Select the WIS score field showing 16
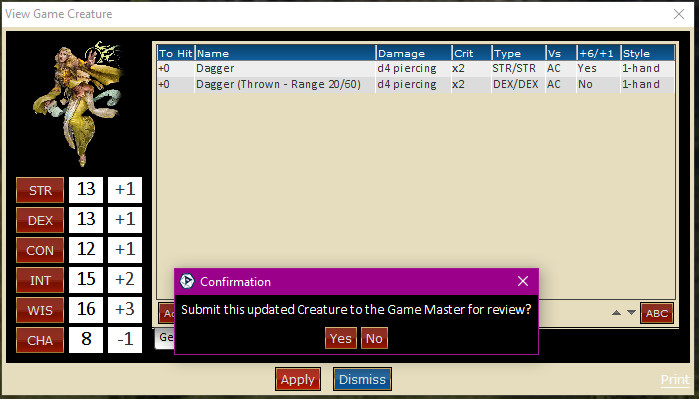 86,309
